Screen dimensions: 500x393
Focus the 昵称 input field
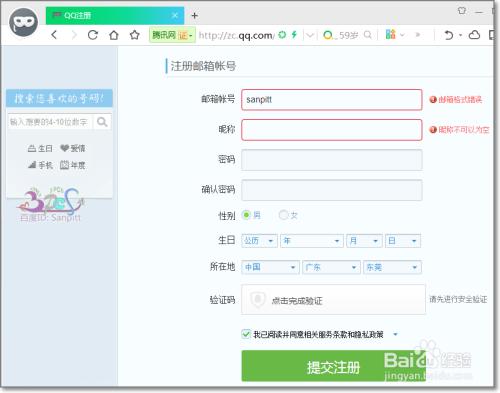click(332, 130)
